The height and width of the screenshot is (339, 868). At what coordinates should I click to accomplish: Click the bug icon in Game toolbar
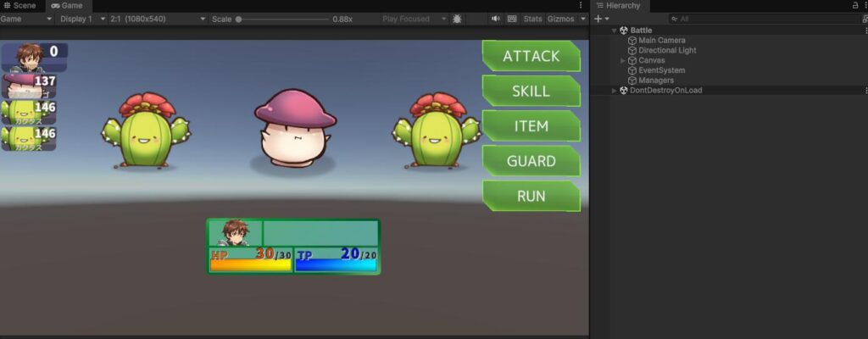458,19
